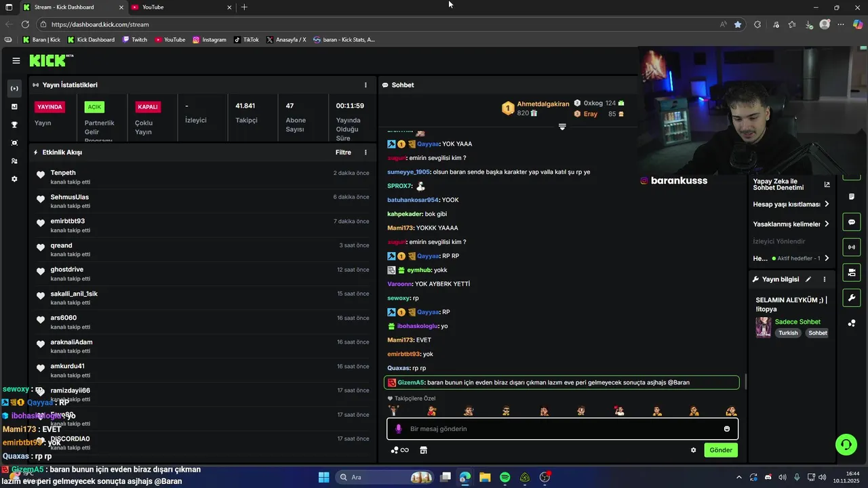Open the Filtre filter in Etkinlik Akışı
This screenshot has height=488, width=868.
343,152
